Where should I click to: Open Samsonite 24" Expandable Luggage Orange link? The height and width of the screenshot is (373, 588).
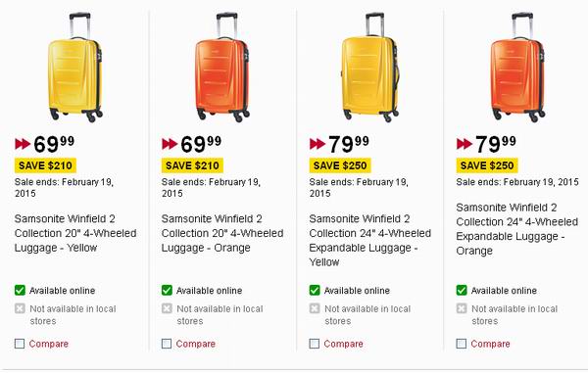[517, 229]
